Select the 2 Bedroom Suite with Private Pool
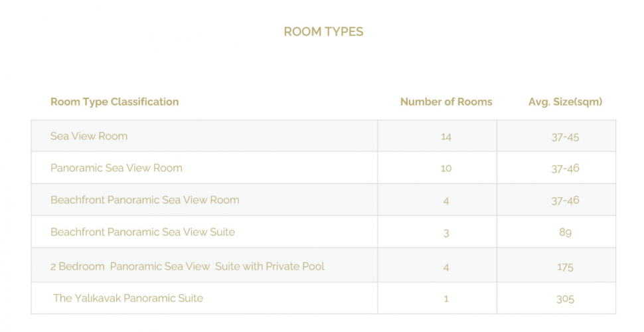 pyautogui.click(x=187, y=266)
